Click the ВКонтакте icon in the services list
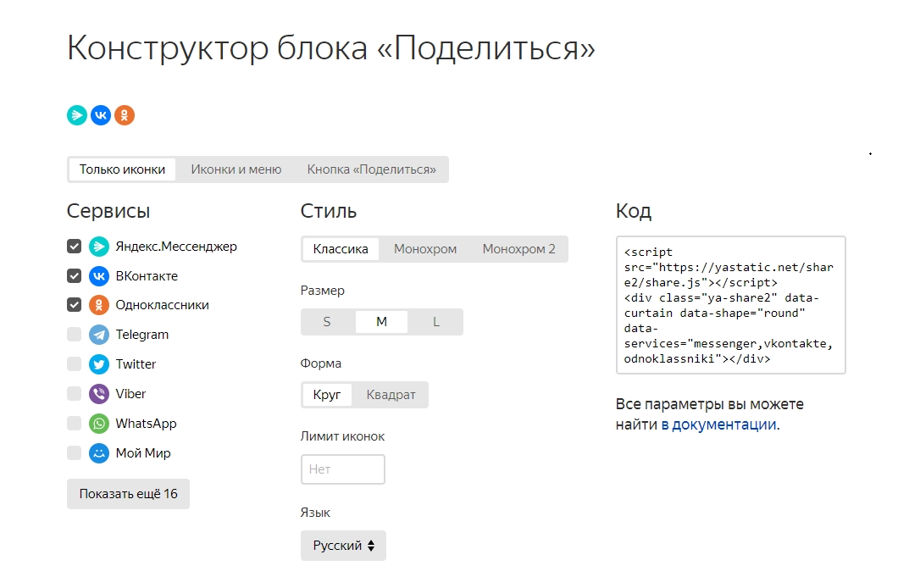The height and width of the screenshot is (588, 898). tap(99, 276)
